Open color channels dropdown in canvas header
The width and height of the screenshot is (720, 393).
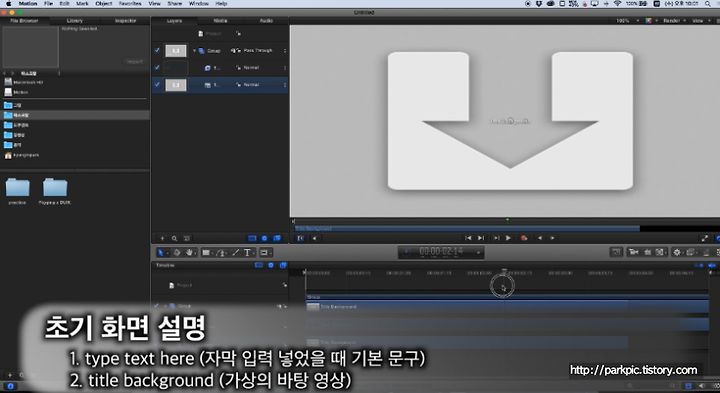(651, 21)
